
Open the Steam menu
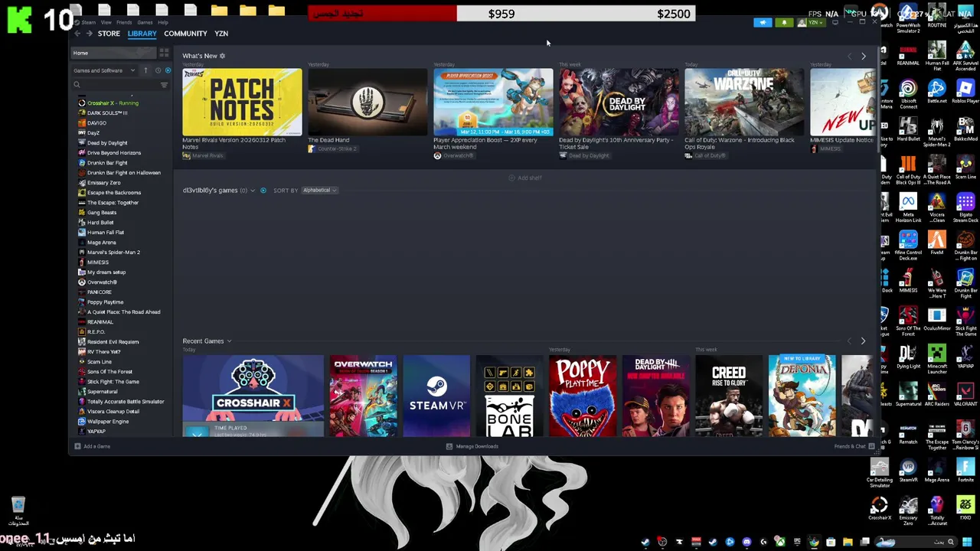pos(89,22)
